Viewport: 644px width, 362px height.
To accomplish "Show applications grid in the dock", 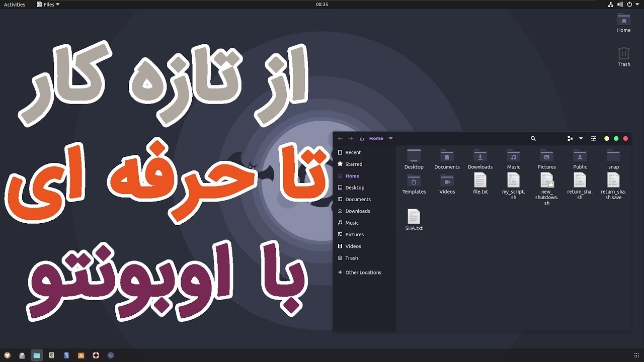I will [x=636, y=355].
